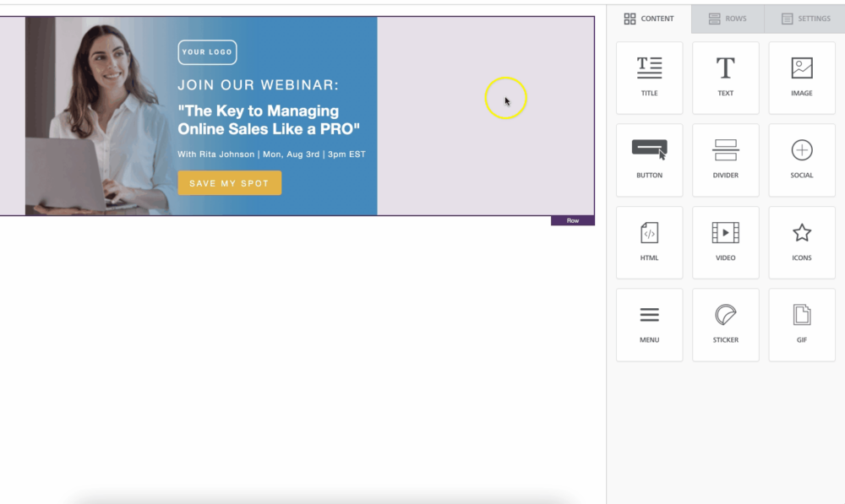The width and height of the screenshot is (845, 504).
Task: Choose the Sticker content block
Action: (725, 324)
